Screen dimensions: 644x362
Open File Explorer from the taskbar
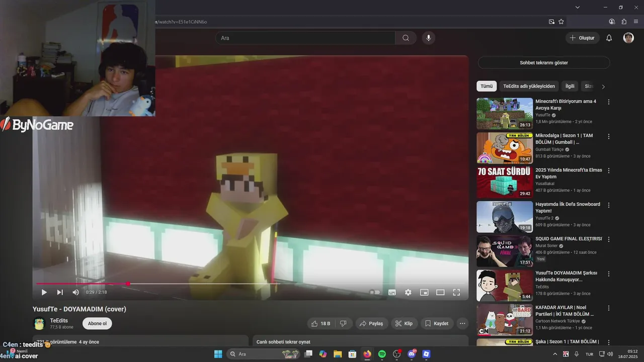(x=338, y=354)
